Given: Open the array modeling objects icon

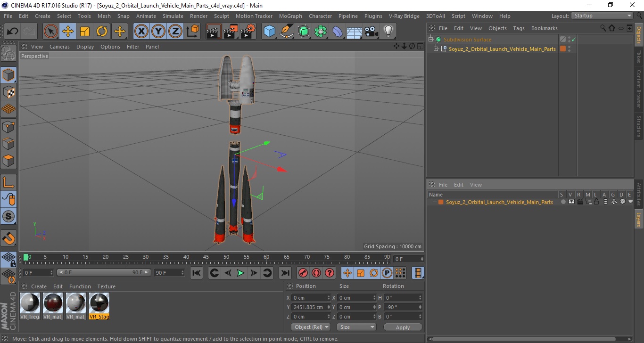Looking at the screenshot, I should coord(321,32).
